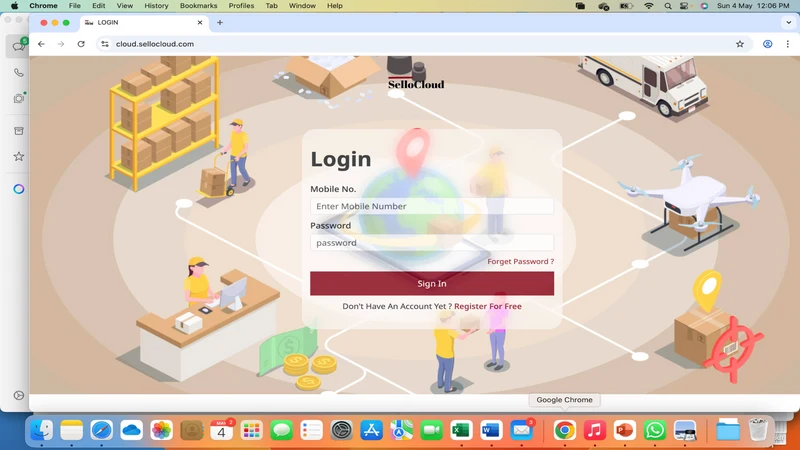Image resolution: width=800 pixels, height=450 pixels.
Task: Open WhatsApp window's Status icon
Action: pyautogui.click(x=19, y=98)
